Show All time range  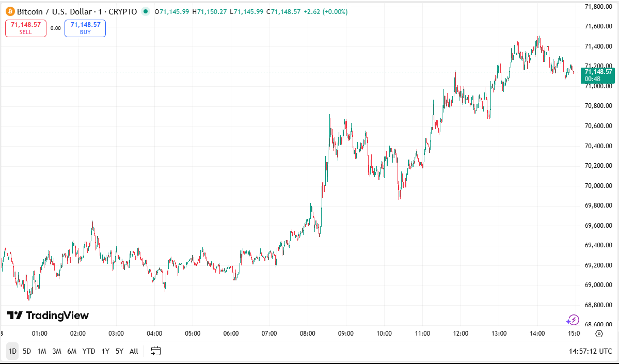(x=134, y=351)
